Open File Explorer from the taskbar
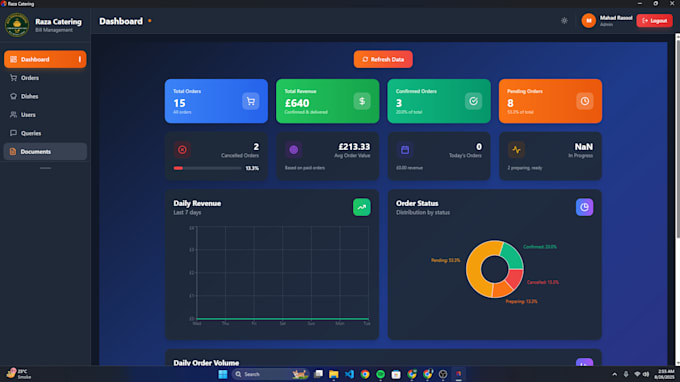 click(333, 374)
